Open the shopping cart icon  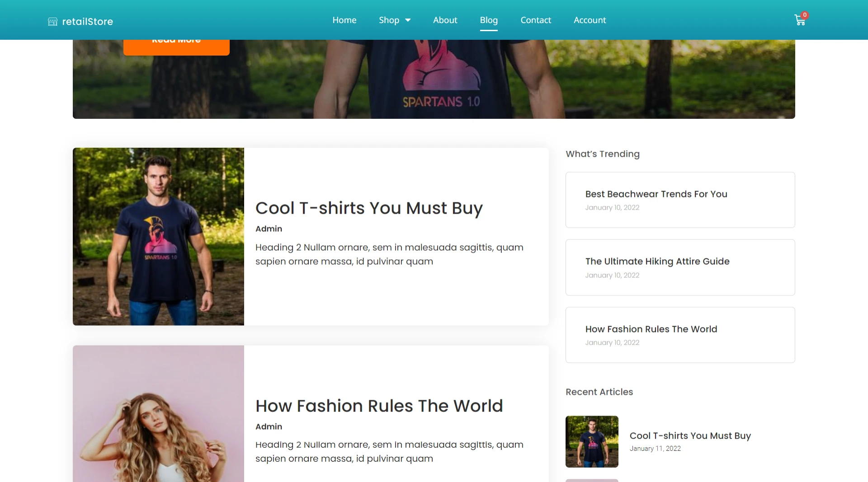pos(799,20)
